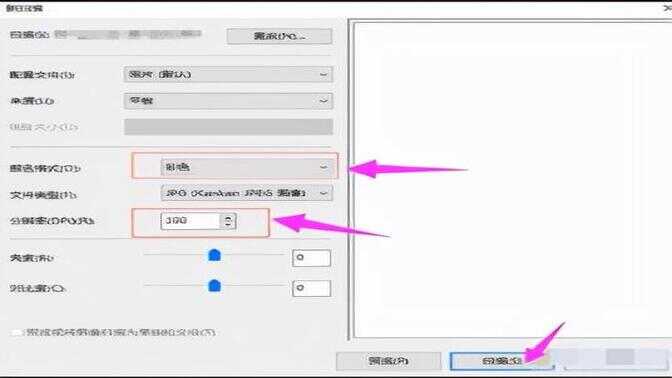Screen dimensions: 672x378
Task: Click the 颜色格式 label text
Action: coord(45,168)
